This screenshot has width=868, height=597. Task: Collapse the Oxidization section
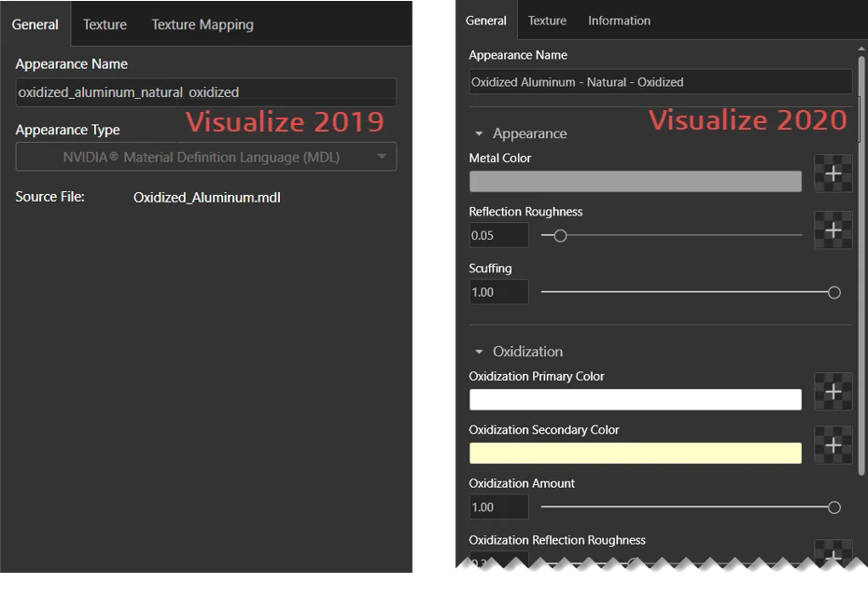pos(480,352)
